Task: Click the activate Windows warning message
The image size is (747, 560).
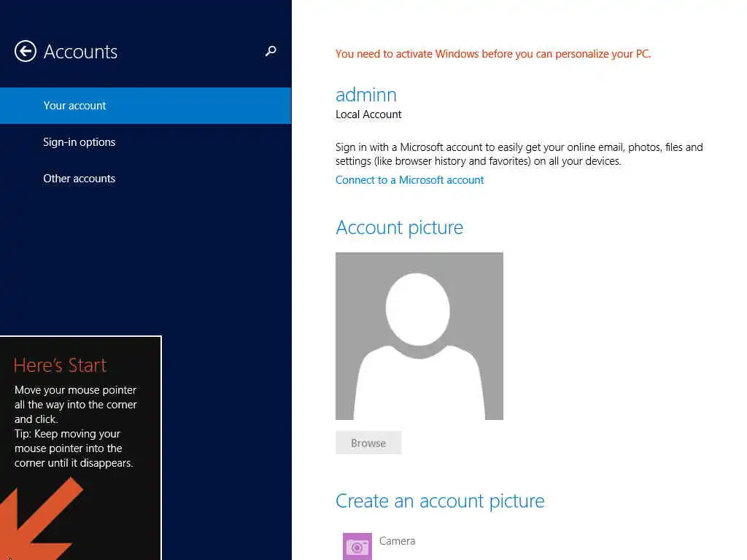Action: pyautogui.click(x=493, y=54)
